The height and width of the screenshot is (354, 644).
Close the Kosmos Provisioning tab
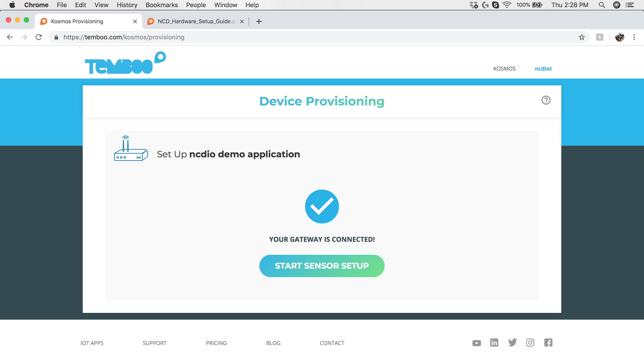[x=135, y=21]
